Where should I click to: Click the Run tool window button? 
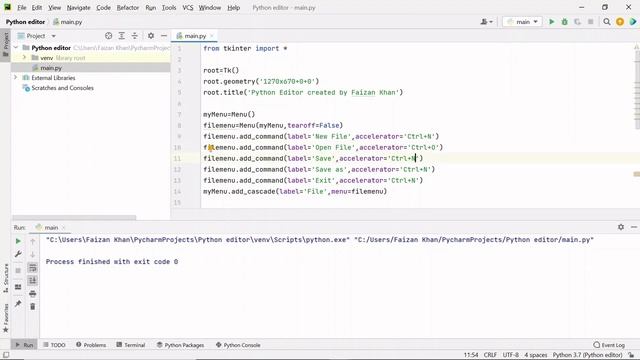(24, 345)
